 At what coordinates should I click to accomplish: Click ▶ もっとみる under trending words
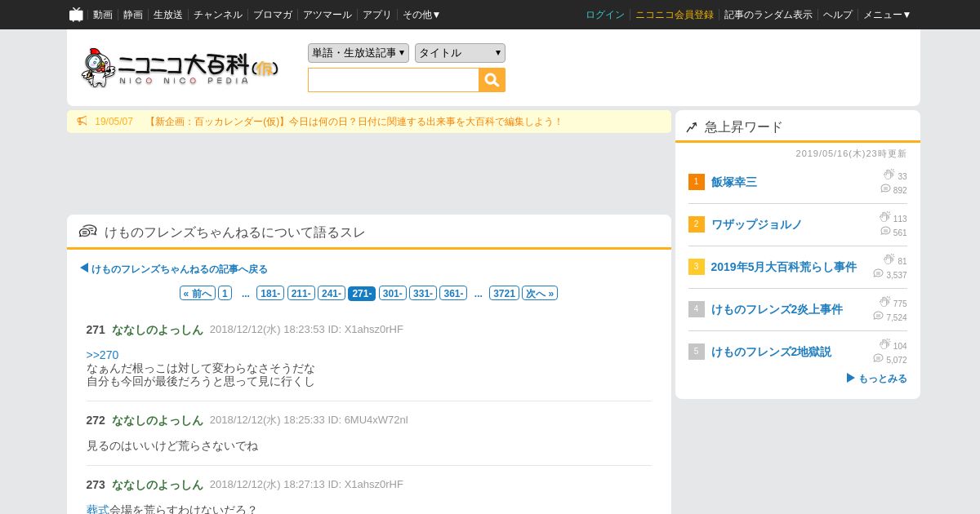pos(876,379)
